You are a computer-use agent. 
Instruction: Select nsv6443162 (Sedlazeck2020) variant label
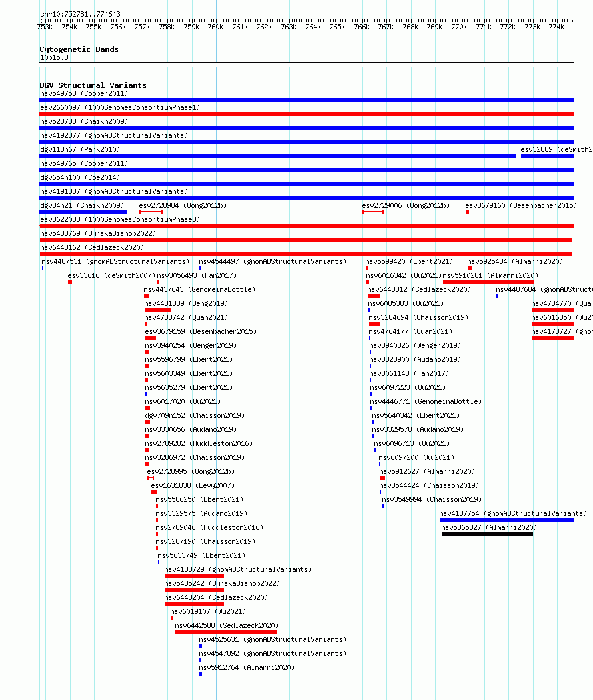coord(92,247)
